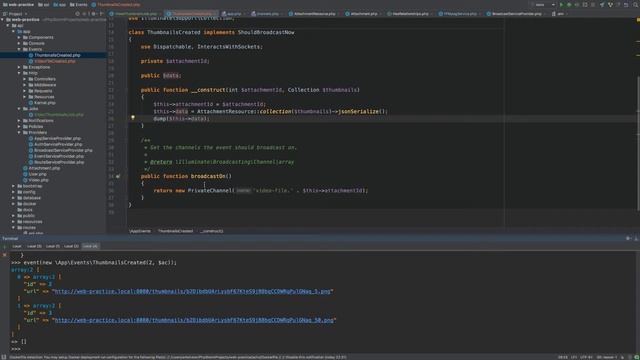
Task: Open Project panel gear settings icon
Action: (94, 13)
